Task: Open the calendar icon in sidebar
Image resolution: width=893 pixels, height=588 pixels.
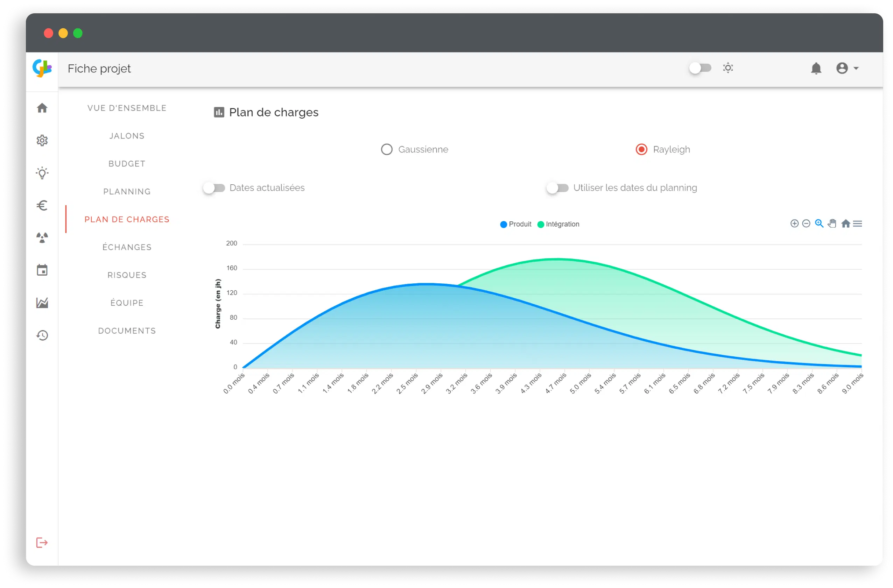Action: 42,270
